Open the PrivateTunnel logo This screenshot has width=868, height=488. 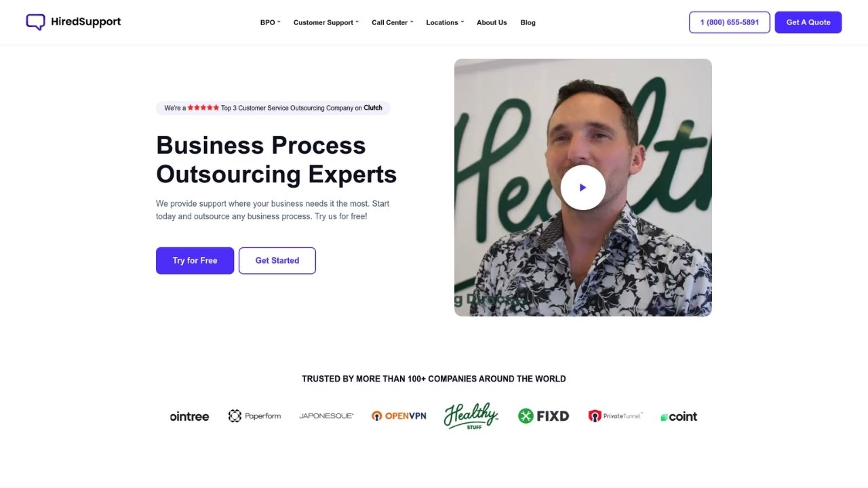(615, 416)
